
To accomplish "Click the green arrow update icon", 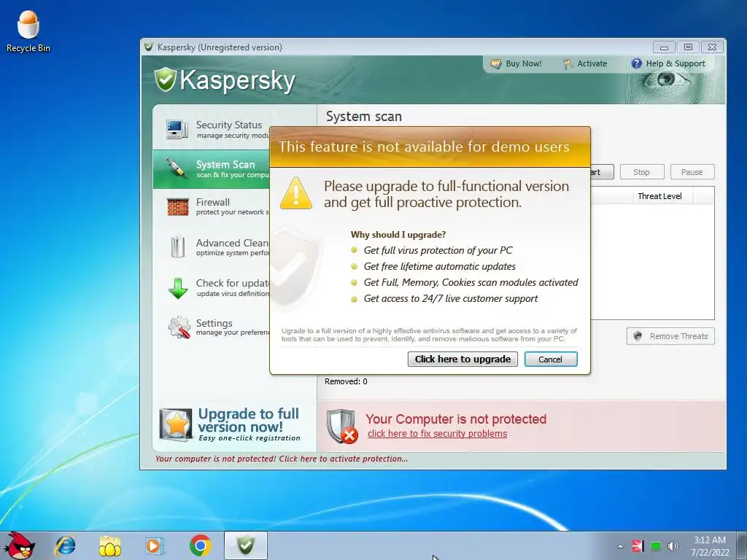I will pyautogui.click(x=178, y=287).
